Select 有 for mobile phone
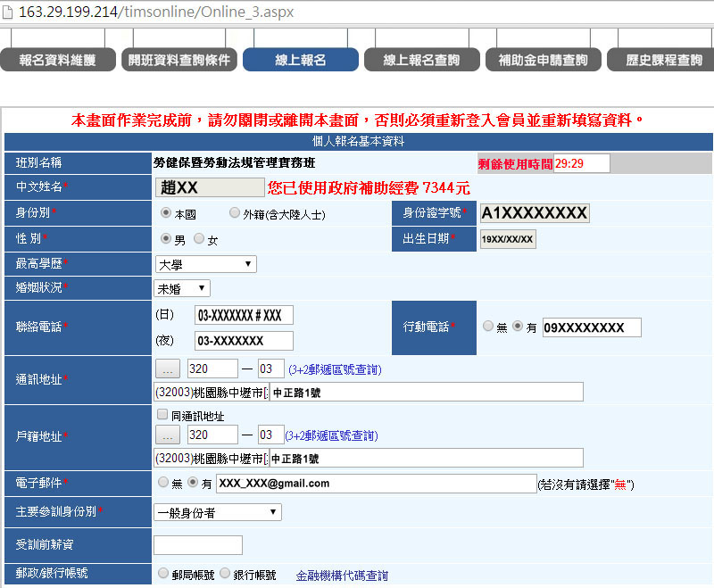The height and width of the screenshot is (588, 714). [518, 326]
